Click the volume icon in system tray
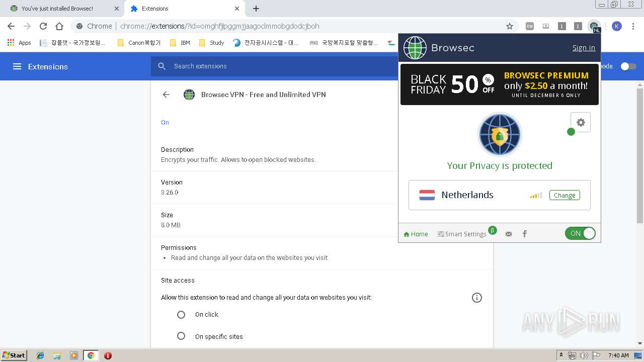Screen dimensions: 644x362 [x=584, y=355]
